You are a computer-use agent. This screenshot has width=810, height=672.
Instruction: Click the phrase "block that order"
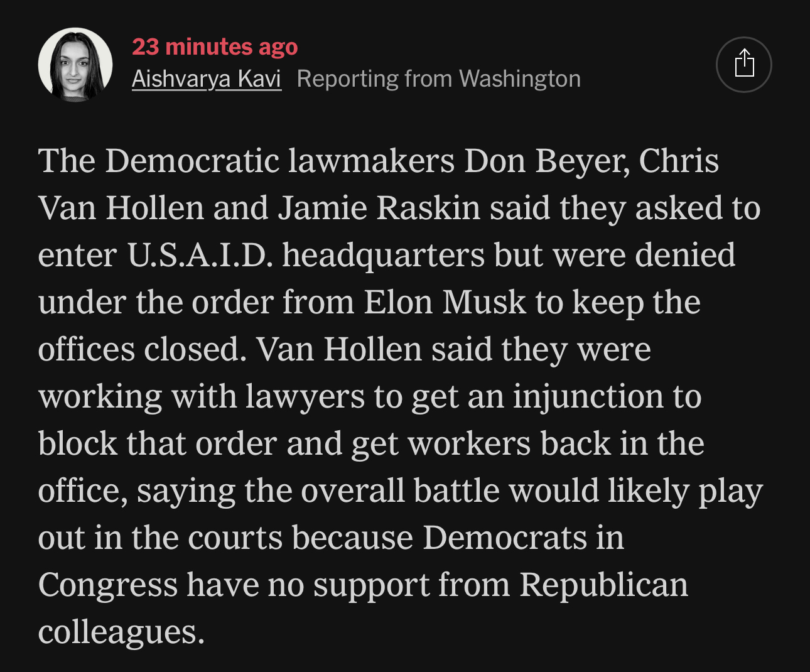pyautogui.click(x=157, y=443)
